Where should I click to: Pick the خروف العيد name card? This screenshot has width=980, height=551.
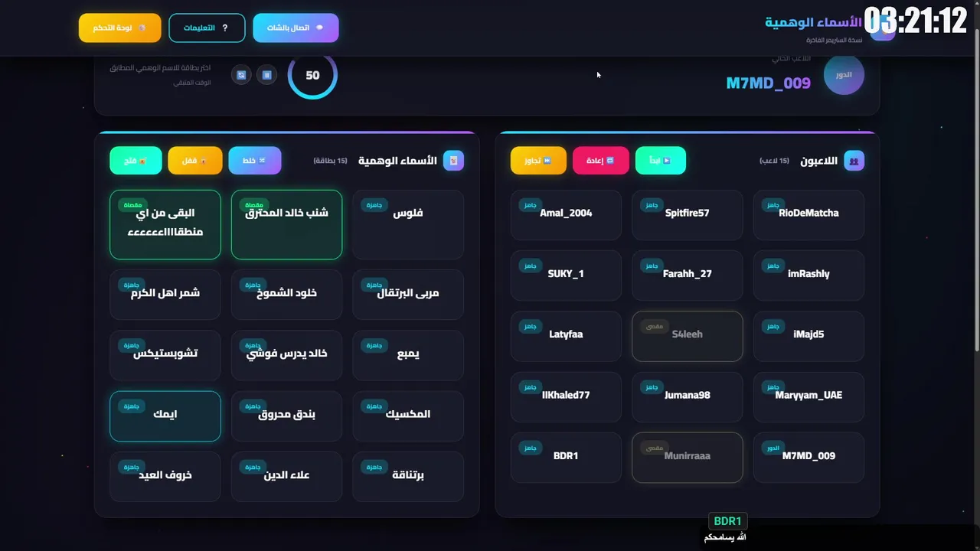tap(165, 477)
